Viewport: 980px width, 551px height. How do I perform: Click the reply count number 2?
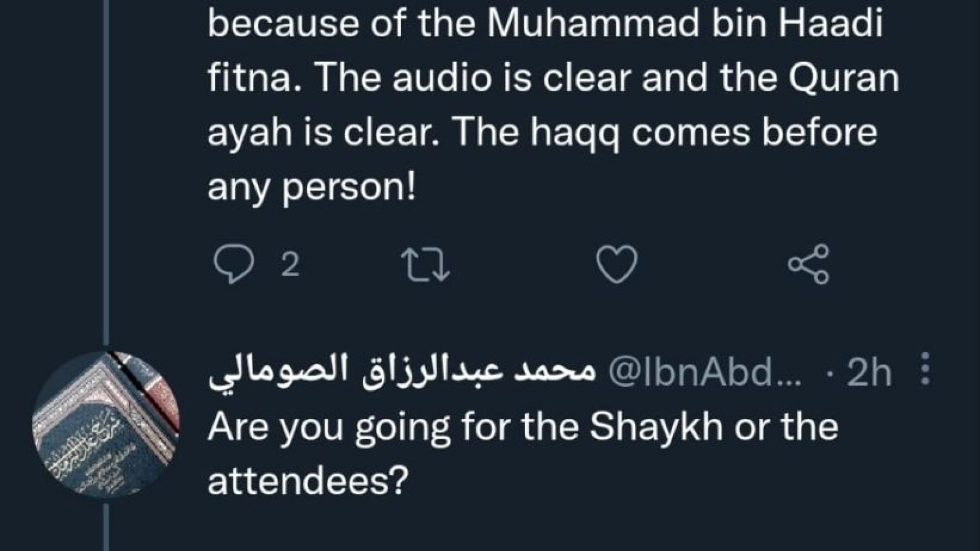pyautogui.click(x=290, y=265)
